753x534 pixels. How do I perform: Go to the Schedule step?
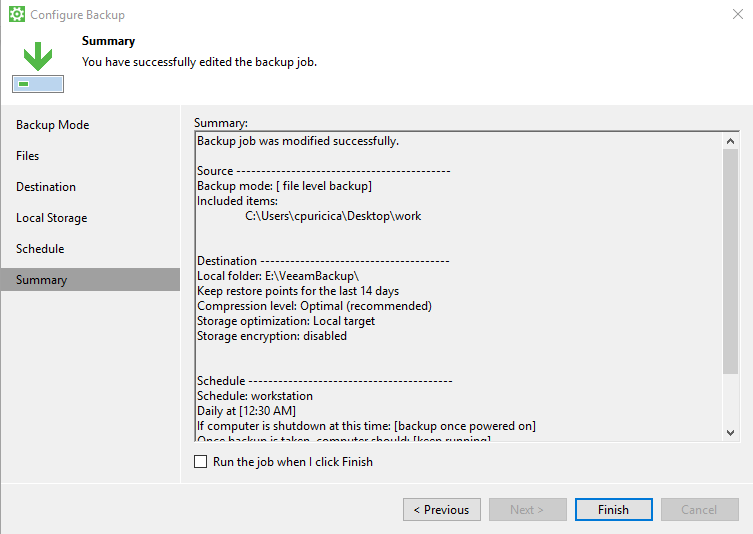pyautogui.click(x=90, y=249)
